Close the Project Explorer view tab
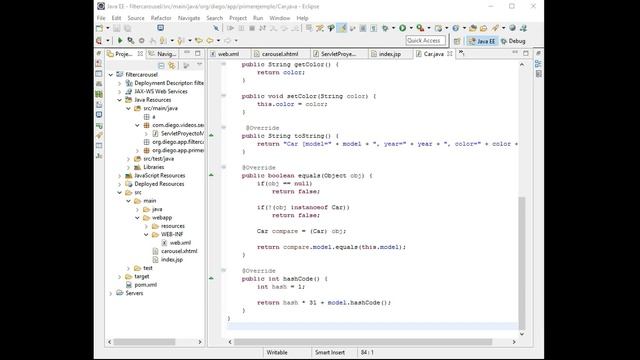The height and width of the screenshot is (360, 640). click(x=140, y=53)
